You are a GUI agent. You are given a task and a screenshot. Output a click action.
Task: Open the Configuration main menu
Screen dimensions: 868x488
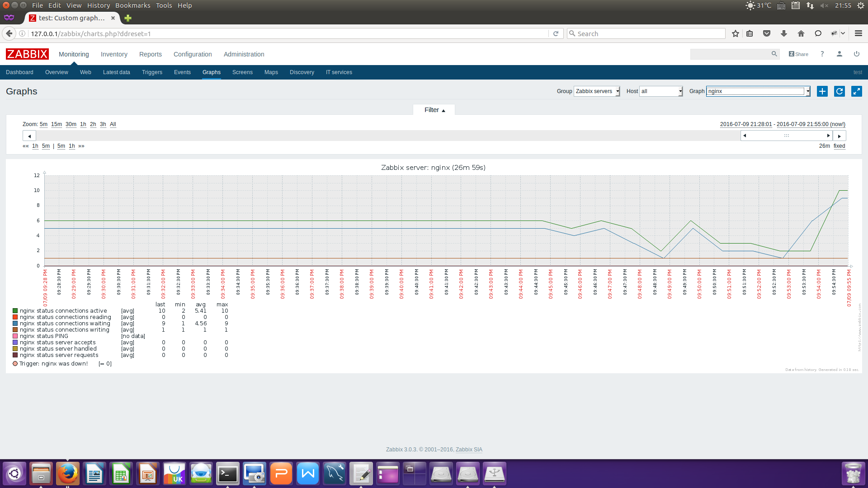pos(193,54)
